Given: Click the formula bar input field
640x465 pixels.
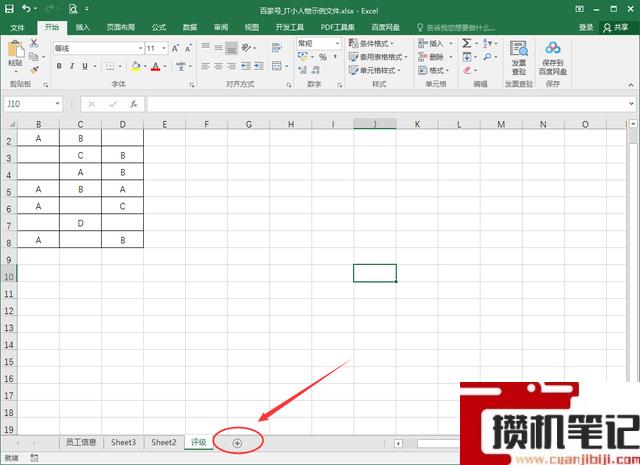Looking at the screenshot, I should point(388,104).
